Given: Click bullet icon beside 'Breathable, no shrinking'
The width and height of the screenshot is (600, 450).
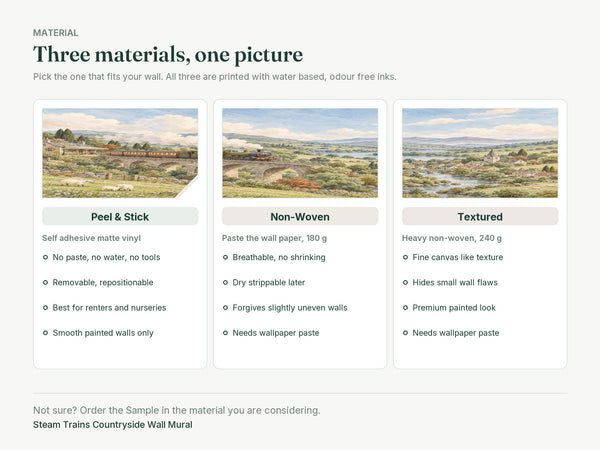Looking at the screenshot, I should [225, 257].
